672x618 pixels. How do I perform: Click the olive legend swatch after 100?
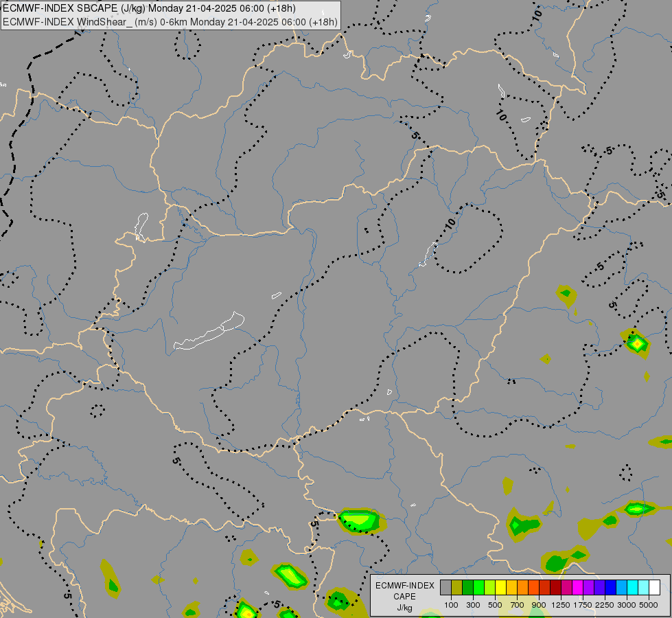[x=457, y=588]
